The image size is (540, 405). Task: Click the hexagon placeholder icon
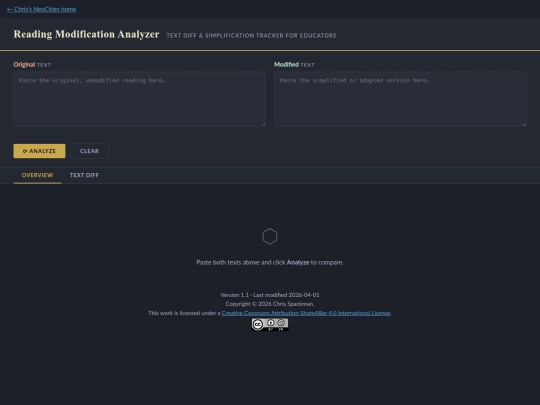click(270, 236)
